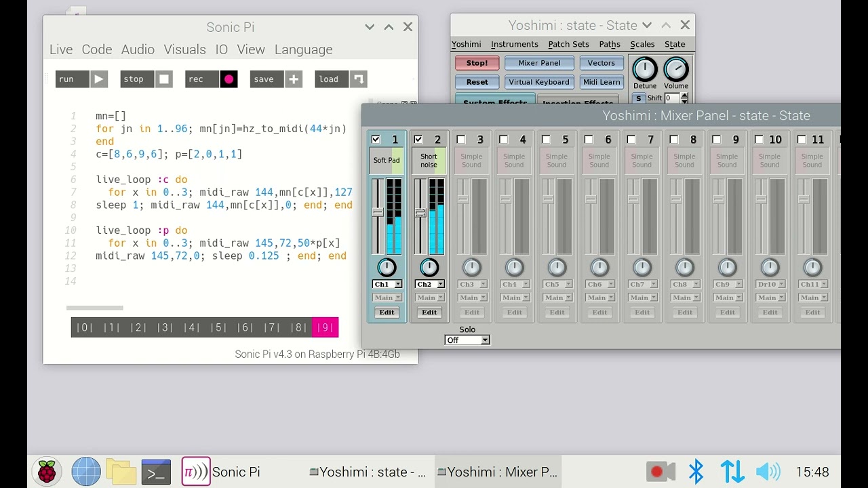
Task: Switch to buffer tab 0
Action: point(84,327)
